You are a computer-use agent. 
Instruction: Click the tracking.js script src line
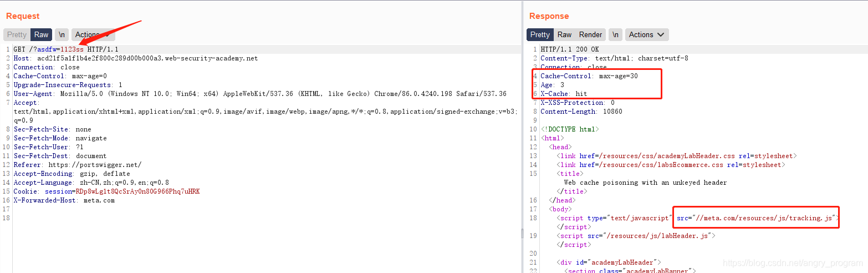pyautogui.click(x=698, y=218)
